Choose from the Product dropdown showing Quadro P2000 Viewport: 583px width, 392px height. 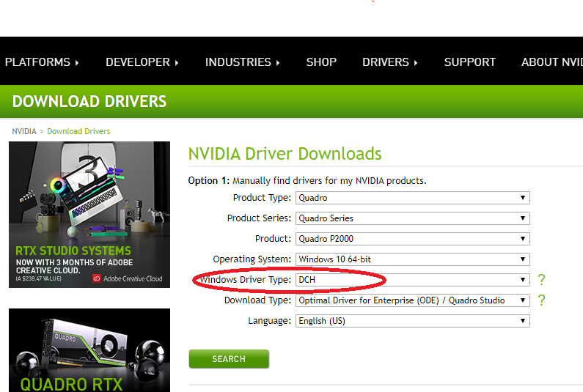[x=412, y=239]
